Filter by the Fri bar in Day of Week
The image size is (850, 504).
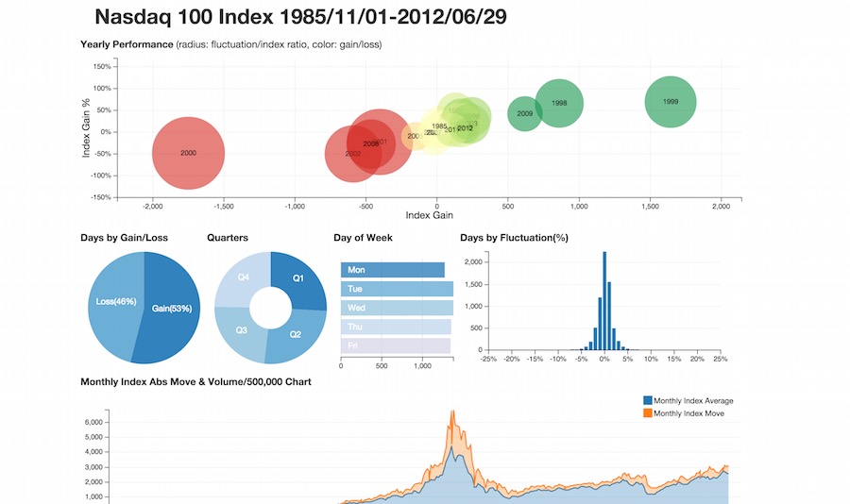click(396, 345)
